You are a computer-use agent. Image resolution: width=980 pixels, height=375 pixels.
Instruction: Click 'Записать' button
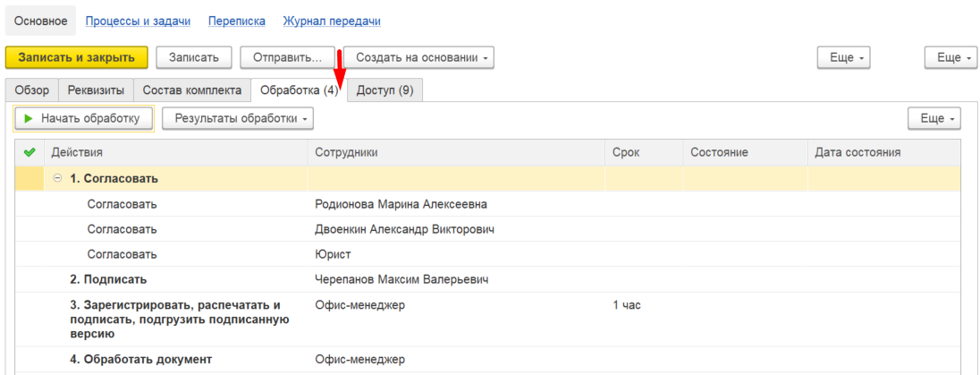[x=194, y=57]
